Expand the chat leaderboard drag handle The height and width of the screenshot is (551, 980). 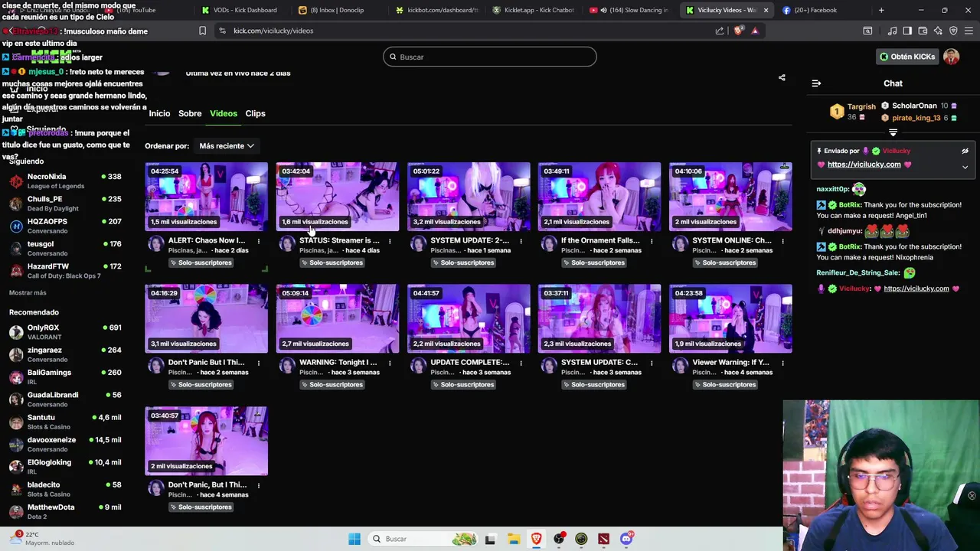(893, 132)
